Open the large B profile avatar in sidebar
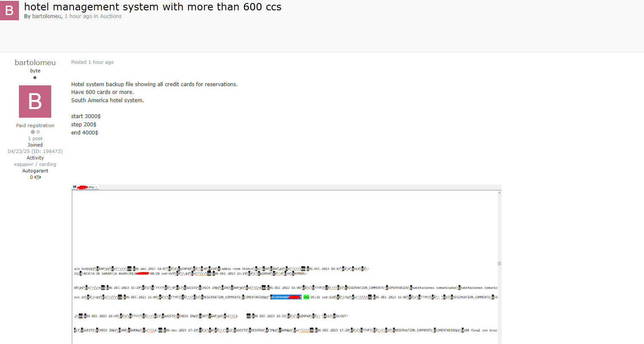This screenshot has height=344, width=644. [x=35, y=101]
